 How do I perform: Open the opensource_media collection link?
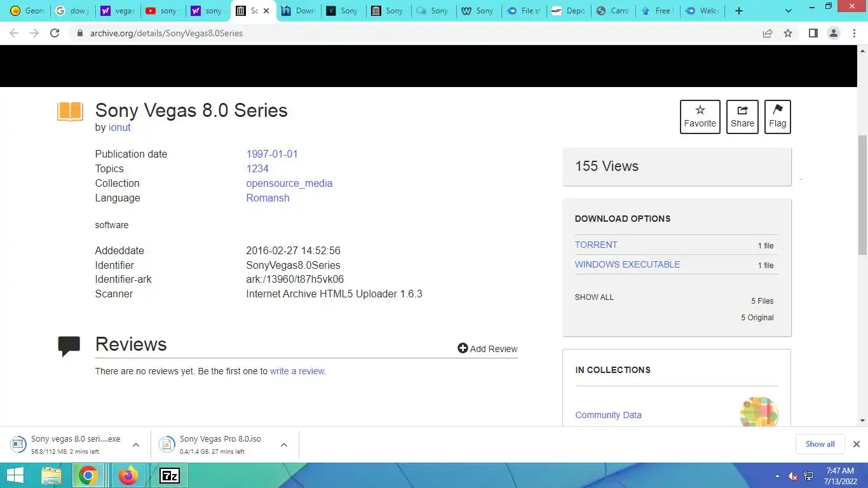point(289,183)
